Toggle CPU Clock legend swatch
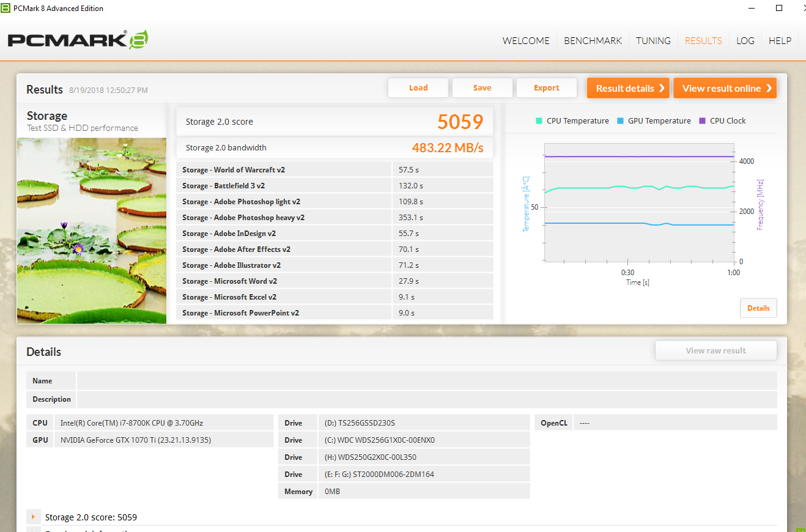Image resolution: width=806 pixels, height=532 pixels. [702, 121]
